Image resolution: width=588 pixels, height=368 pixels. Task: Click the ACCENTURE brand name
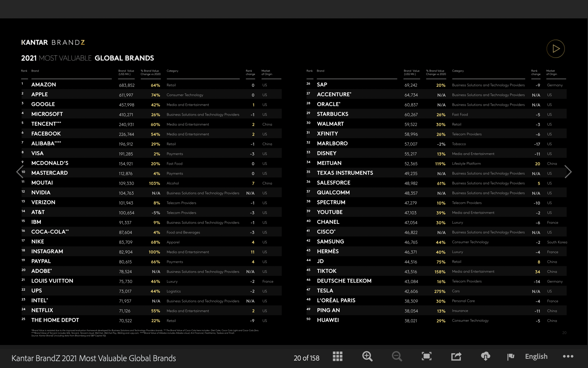pos(334,94)
